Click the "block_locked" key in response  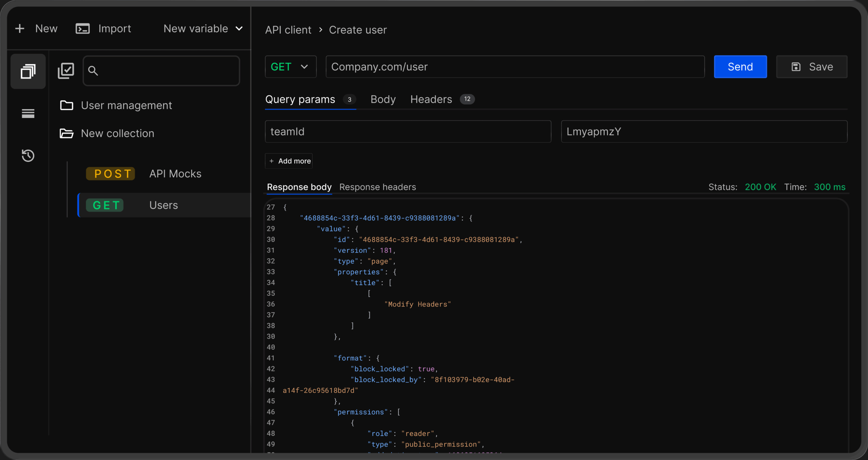pyautogui.click(x=380, y=369)
